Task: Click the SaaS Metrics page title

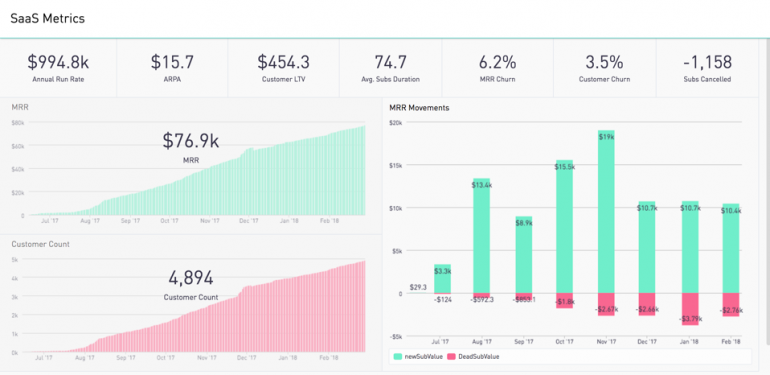Action: tap(48, 19)
